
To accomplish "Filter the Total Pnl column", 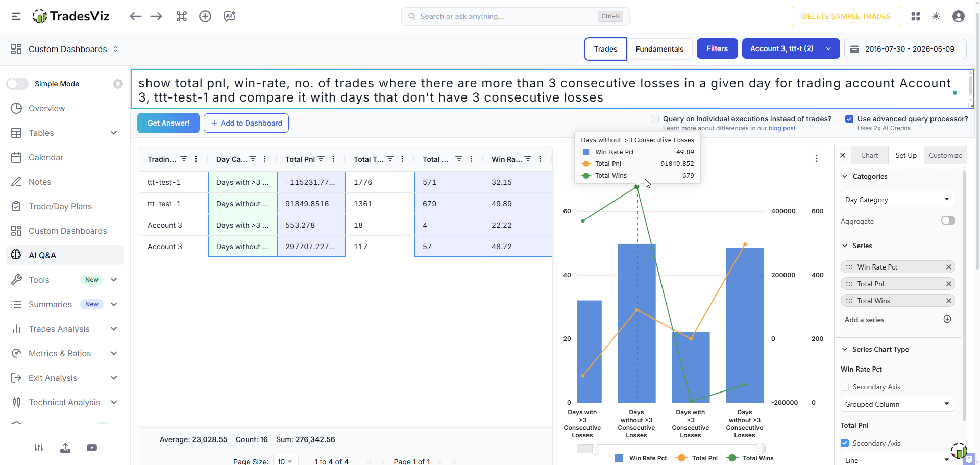I will (x=321, y=159).
